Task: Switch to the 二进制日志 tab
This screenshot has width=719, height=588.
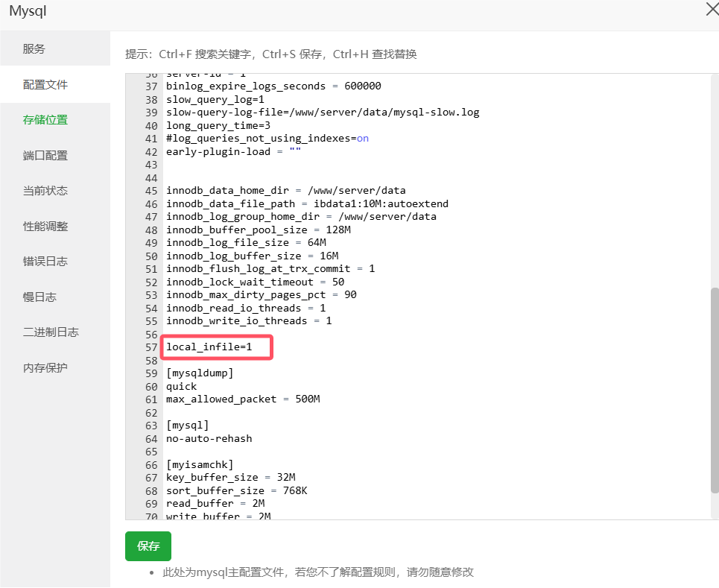Action: [51, 332]
